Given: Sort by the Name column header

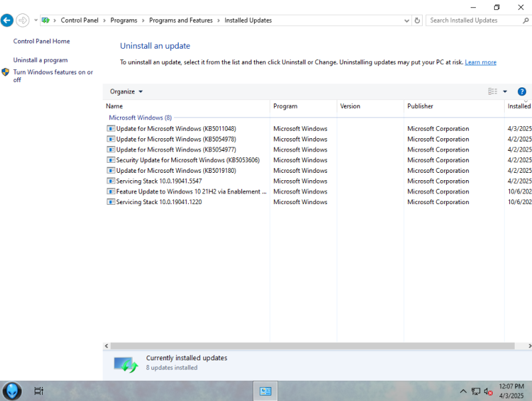Looking at the screenshot, I should point(186,106).
